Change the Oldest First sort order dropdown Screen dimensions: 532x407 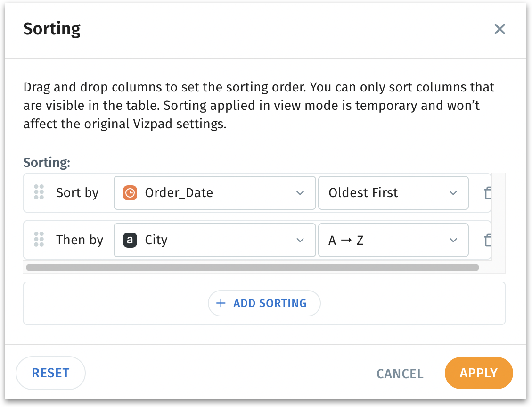pos(393,193)
